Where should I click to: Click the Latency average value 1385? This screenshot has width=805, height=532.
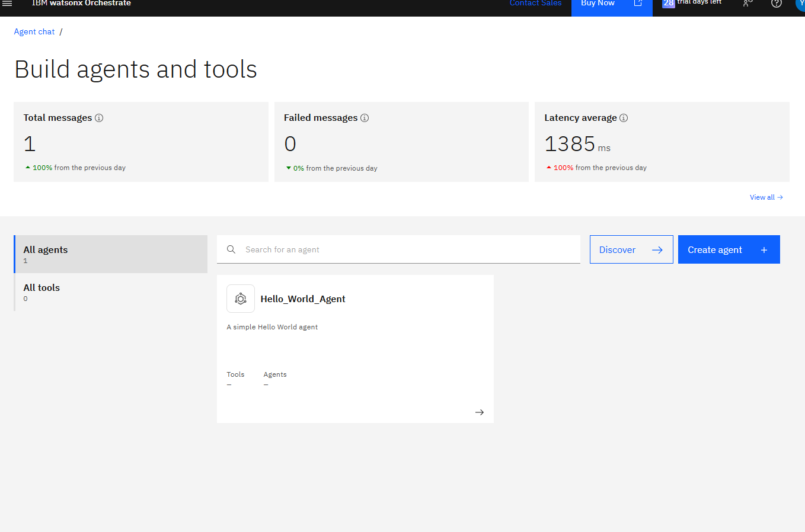[570, 144]
